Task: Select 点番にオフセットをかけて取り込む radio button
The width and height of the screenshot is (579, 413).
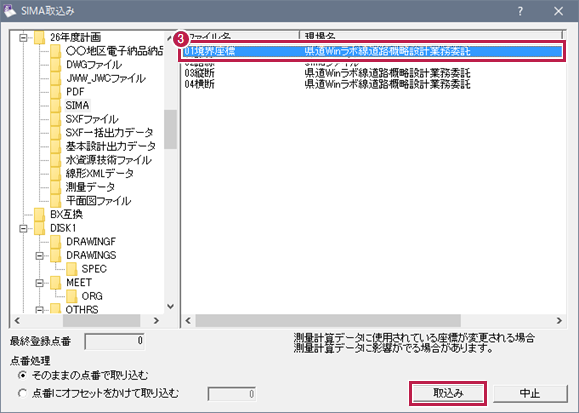Action: pos(23,393)
